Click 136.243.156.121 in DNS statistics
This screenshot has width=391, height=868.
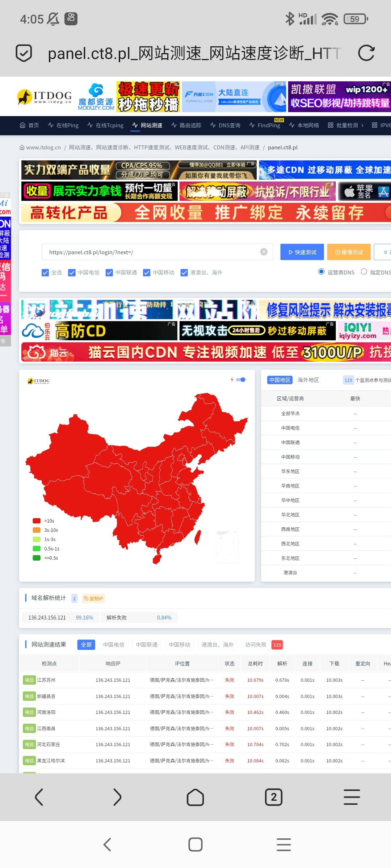click(x=47, y=618)
